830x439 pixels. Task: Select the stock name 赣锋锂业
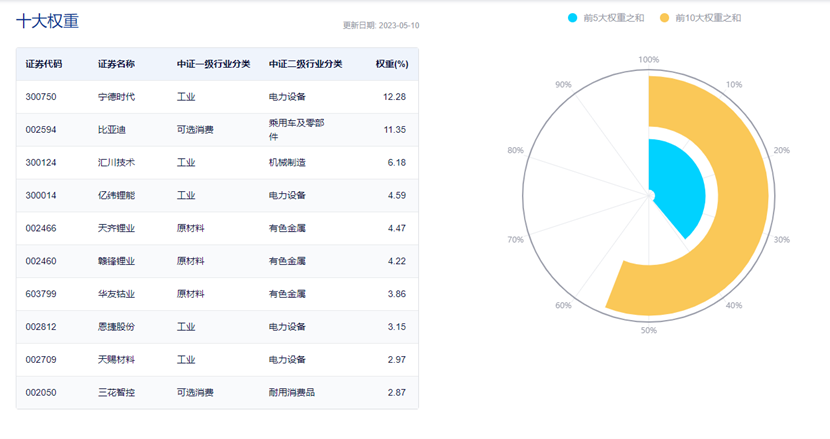point(116,261)
